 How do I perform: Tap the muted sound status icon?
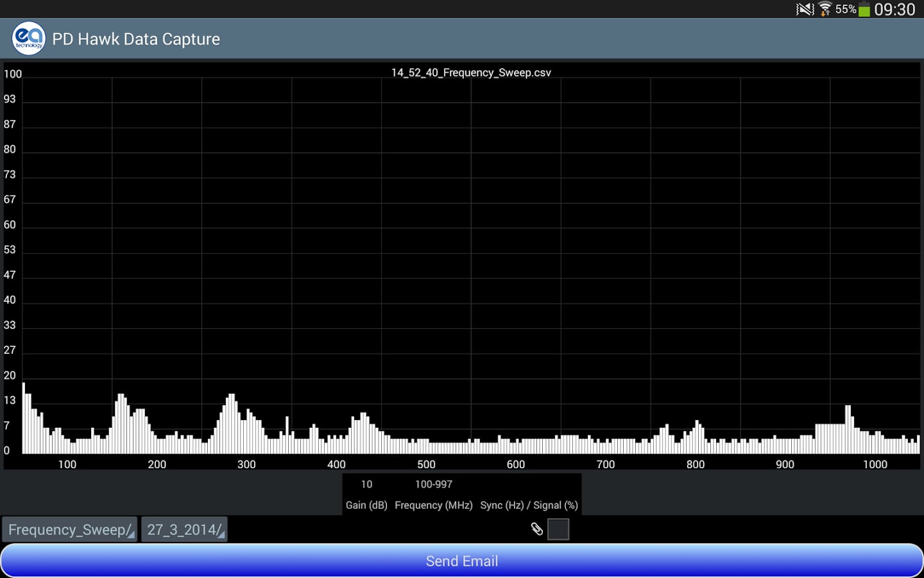coord(805,9)
